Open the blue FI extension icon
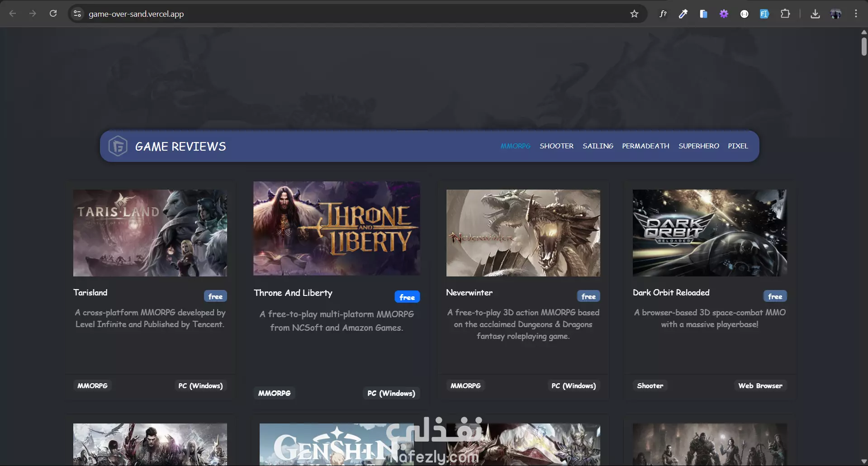Image resolution: width=868 pixels, height=466 pixels. [764, 14]
